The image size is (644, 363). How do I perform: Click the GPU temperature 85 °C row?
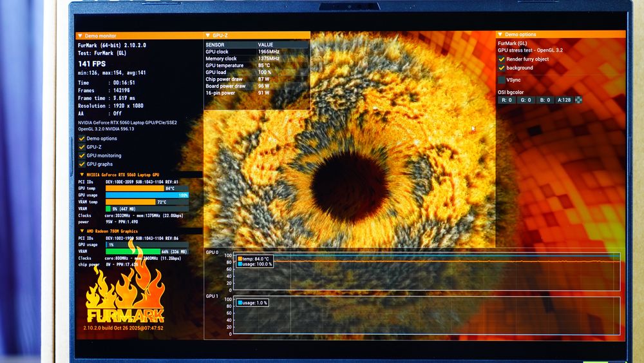click(x=257, y=65)
